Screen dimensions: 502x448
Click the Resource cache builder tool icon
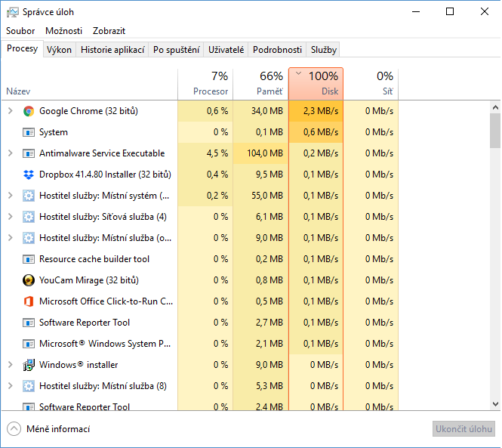(x=29, y=259)
